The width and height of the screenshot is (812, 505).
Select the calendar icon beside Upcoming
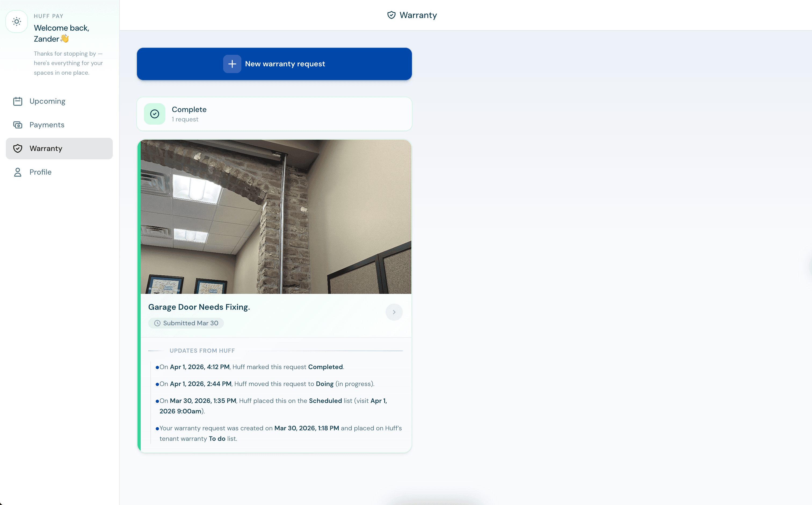click(18, 101)
